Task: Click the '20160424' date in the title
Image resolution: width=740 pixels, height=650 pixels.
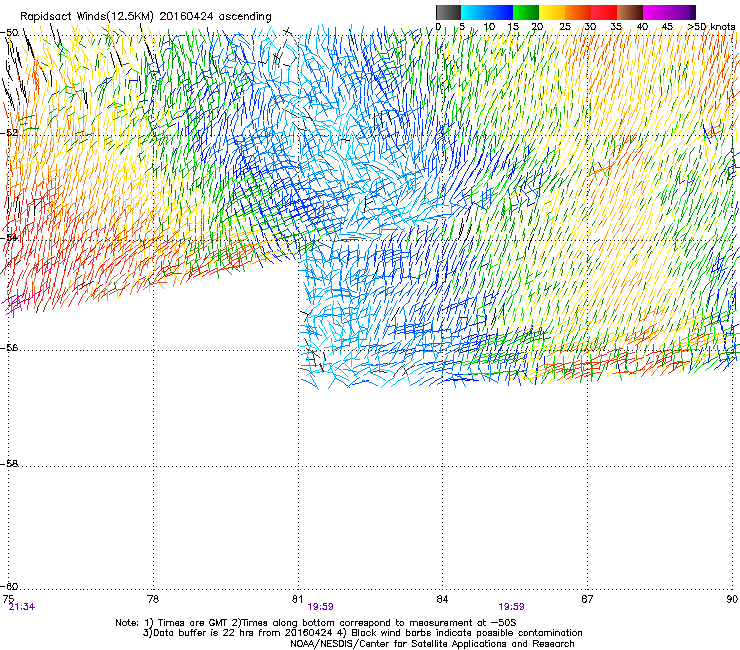Action: tap(186, 17)
